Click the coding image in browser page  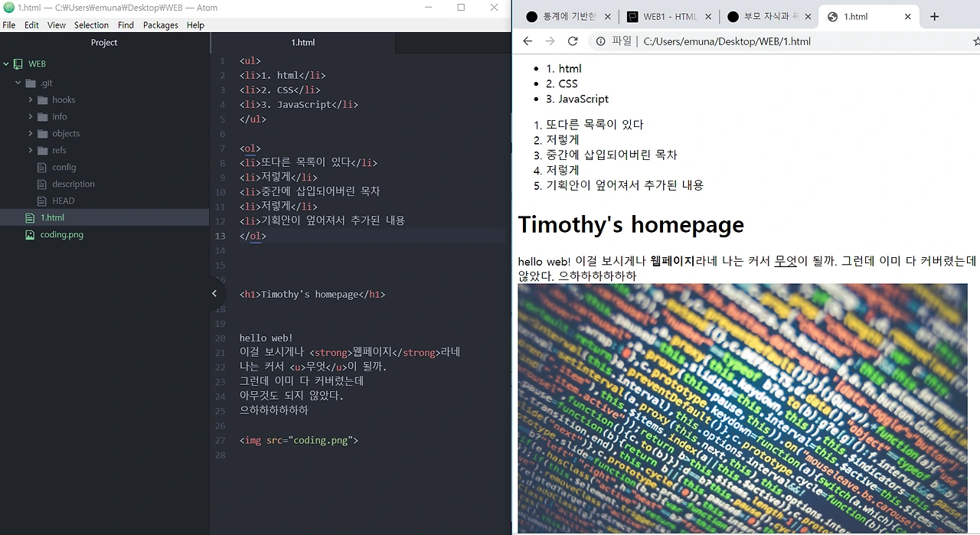click(x=743, y=409)
